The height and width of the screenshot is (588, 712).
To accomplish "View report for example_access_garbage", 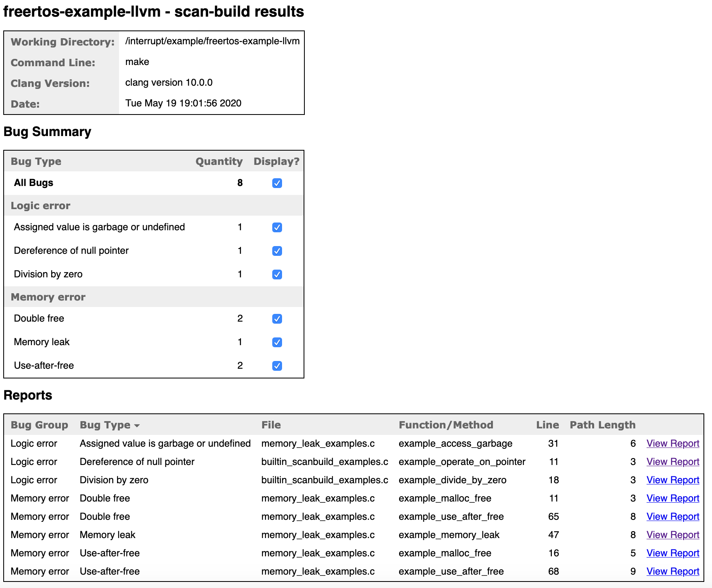I will (x=673, y=443).
